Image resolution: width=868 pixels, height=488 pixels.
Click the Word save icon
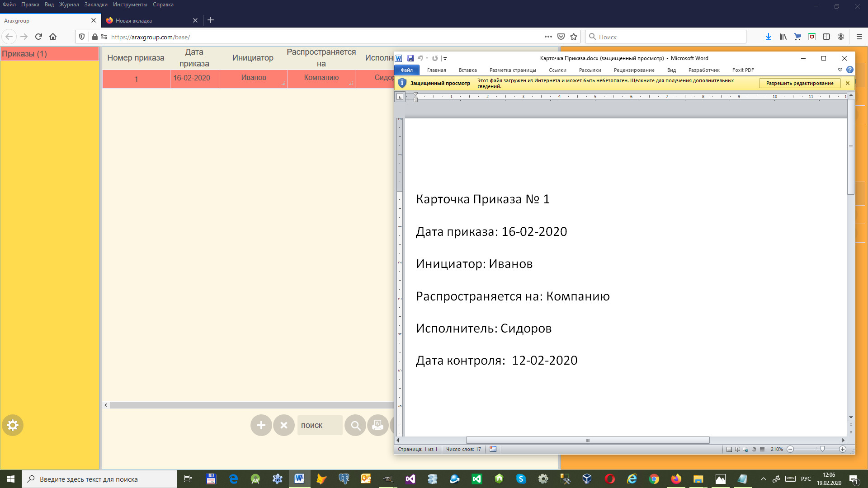[410, 58]
